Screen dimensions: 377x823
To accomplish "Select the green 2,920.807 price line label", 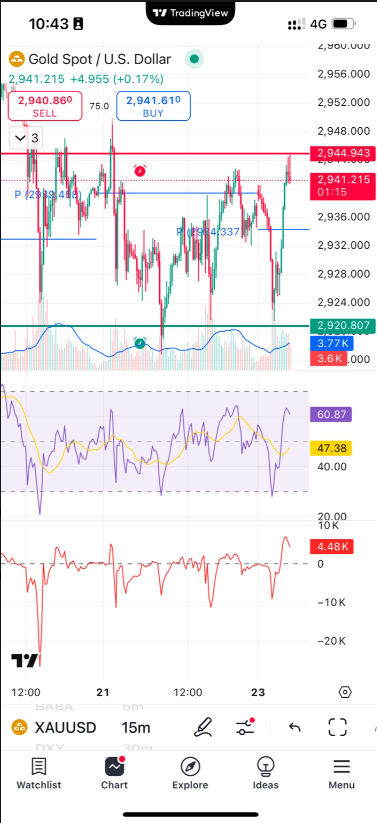I will pyautogui.click(x=343, y=325).
